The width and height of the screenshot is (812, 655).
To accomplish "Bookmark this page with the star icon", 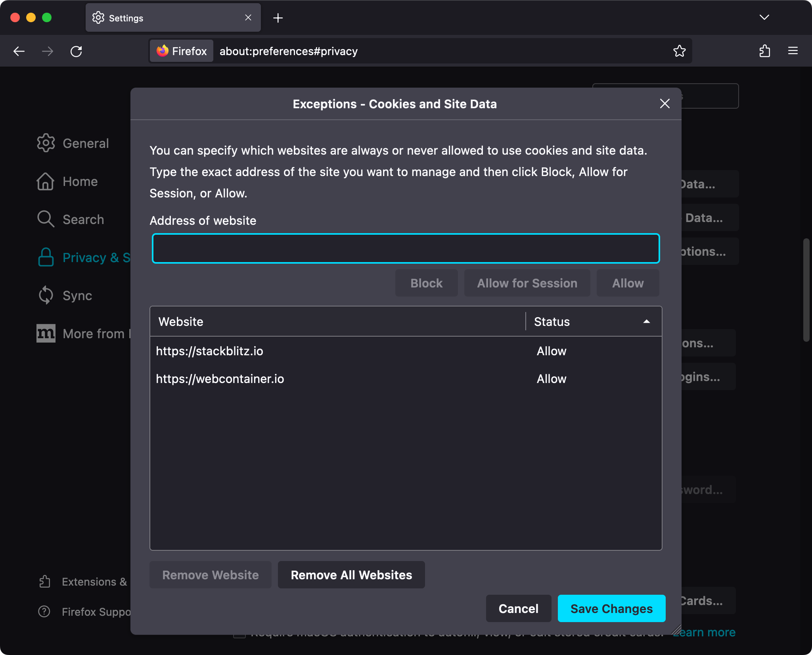I will click(679, 51).
